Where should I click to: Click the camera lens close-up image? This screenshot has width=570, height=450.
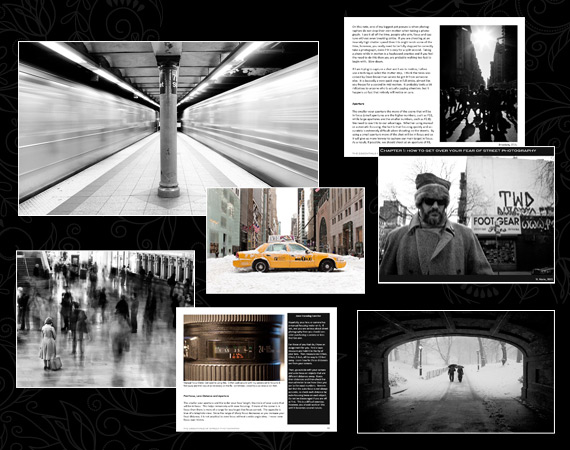[234, 347]
